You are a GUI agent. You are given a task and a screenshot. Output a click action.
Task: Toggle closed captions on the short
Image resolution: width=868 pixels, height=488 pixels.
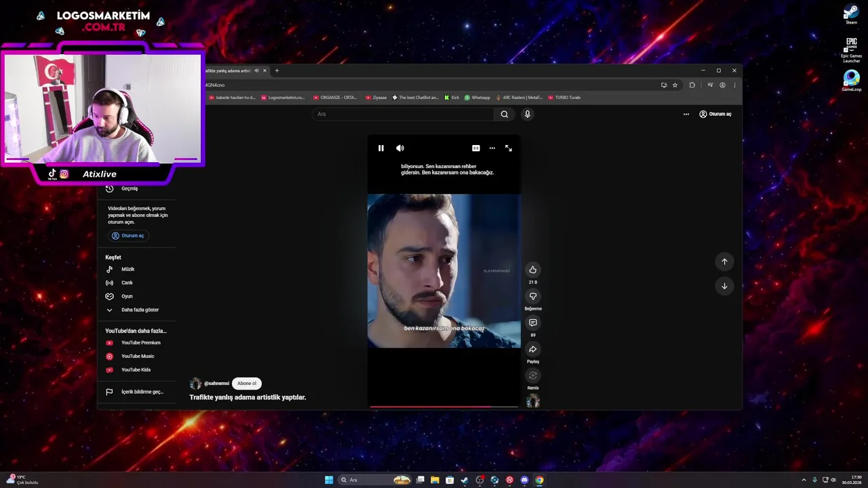pos(476,148)
